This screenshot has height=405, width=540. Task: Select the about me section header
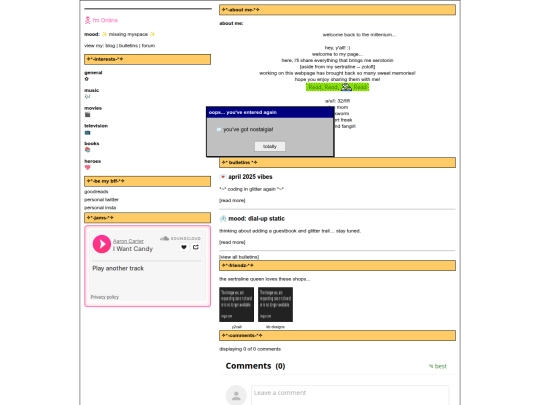[x=338, y=10]
